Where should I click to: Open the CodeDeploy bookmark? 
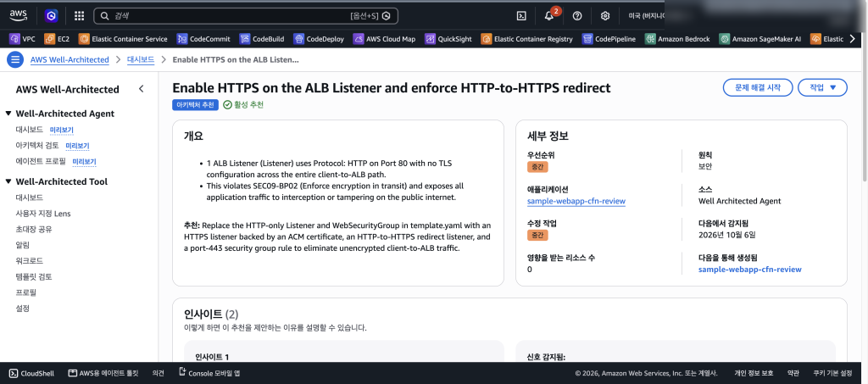[319, 39]
